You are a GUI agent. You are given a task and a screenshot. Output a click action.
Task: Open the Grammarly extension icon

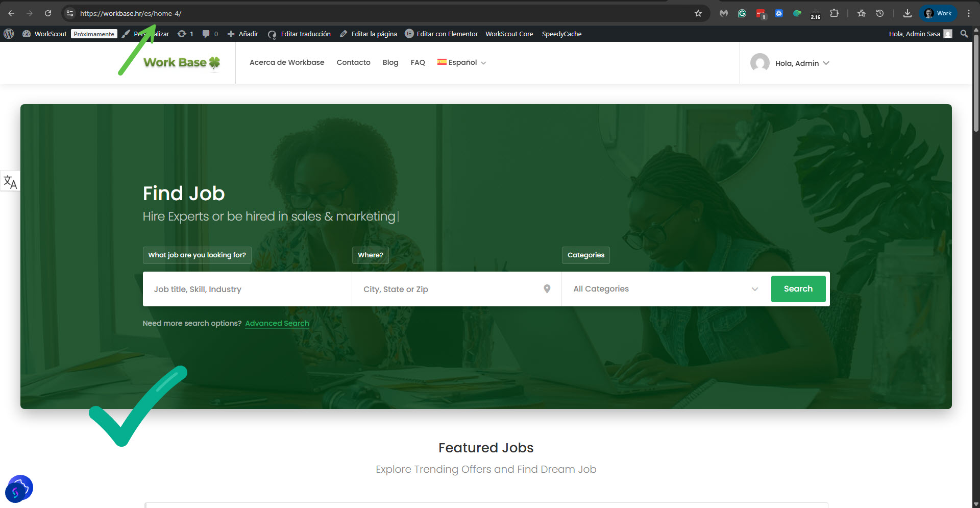742,13
